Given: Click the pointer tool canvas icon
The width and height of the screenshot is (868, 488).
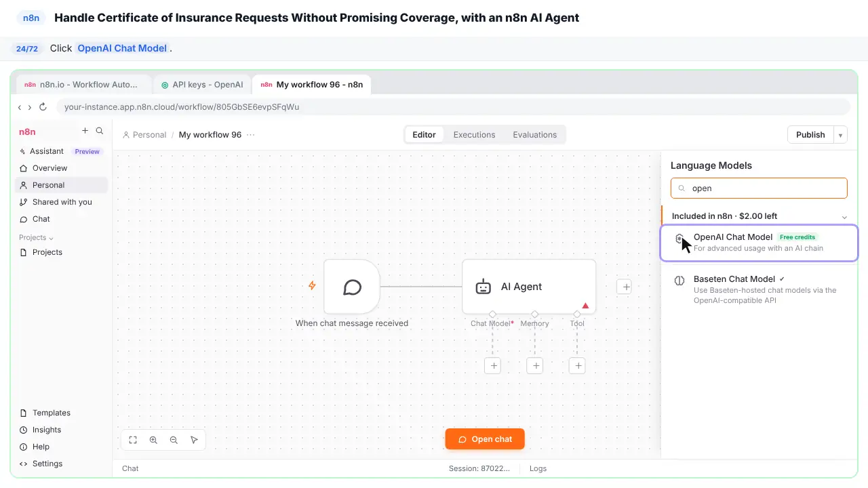Looking at the screenshot, I should tap(194, 440).
